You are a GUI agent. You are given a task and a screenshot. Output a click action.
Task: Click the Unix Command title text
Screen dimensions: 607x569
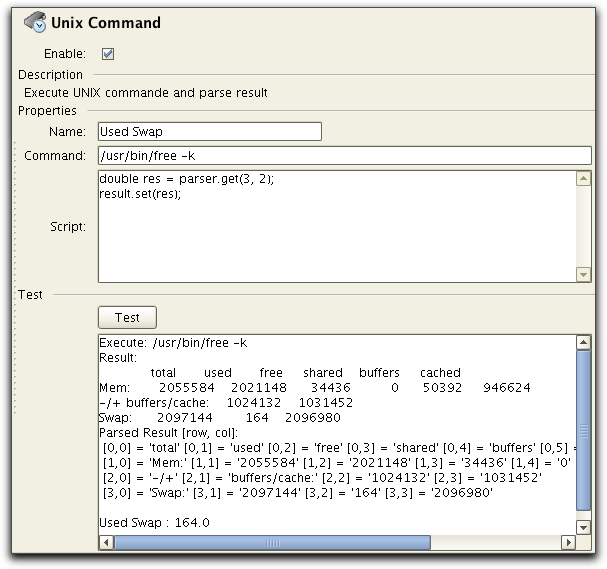click(x=106, y=22)
